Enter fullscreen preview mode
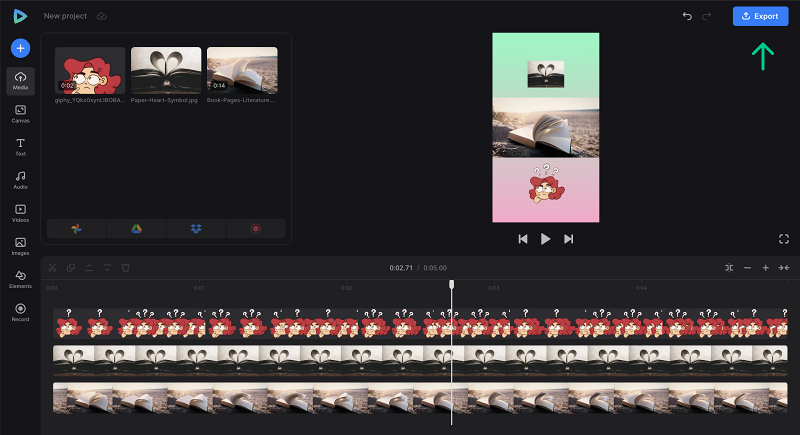This screenshot has width=800, height=435. tap(784, 239)
